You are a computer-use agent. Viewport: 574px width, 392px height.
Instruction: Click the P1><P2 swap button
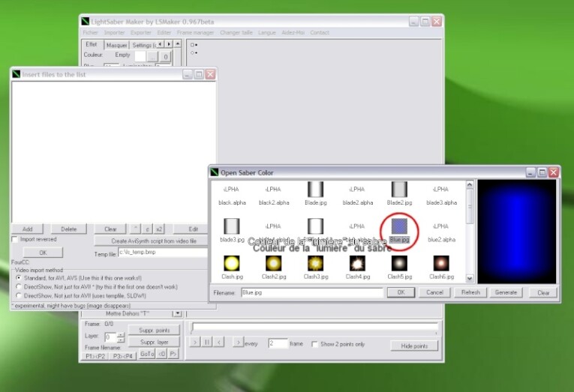tap(95, 356)
